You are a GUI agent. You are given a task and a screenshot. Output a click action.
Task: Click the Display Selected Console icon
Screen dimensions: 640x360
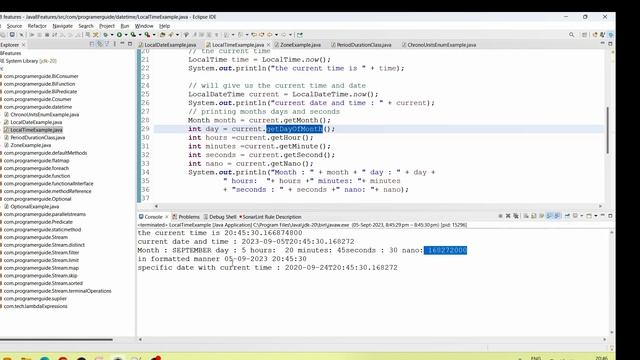[575, 216]
